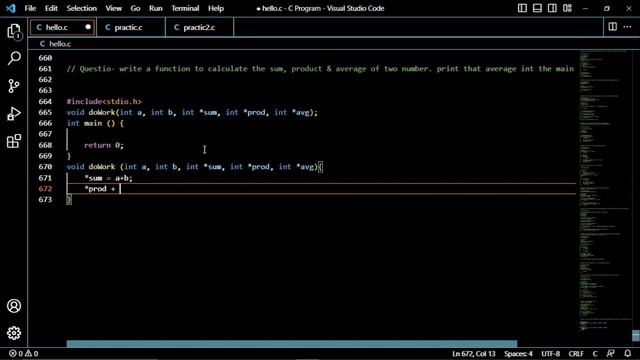Open the Accounts menu icon

pyautogui.click(x=14, y=306)
